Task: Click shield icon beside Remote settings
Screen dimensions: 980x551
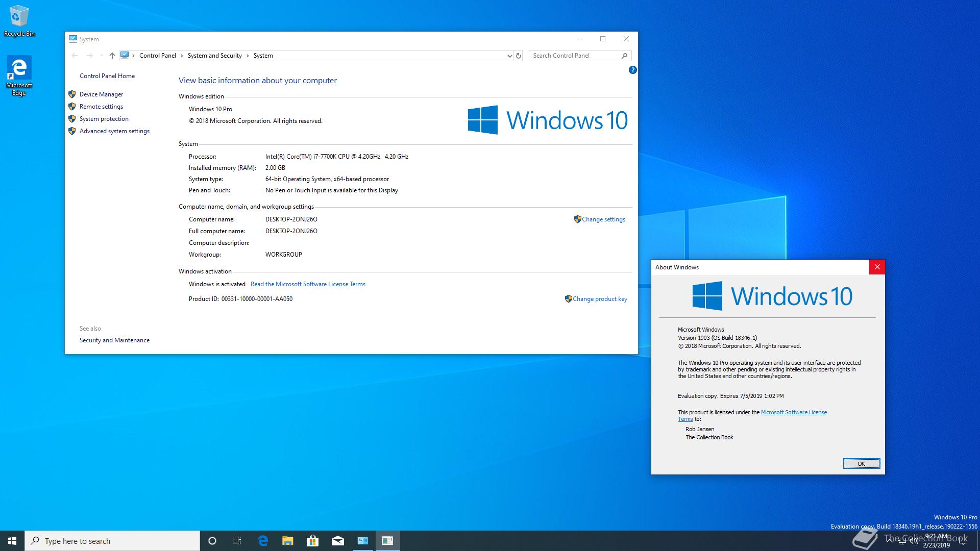Action: click(72, 107)
